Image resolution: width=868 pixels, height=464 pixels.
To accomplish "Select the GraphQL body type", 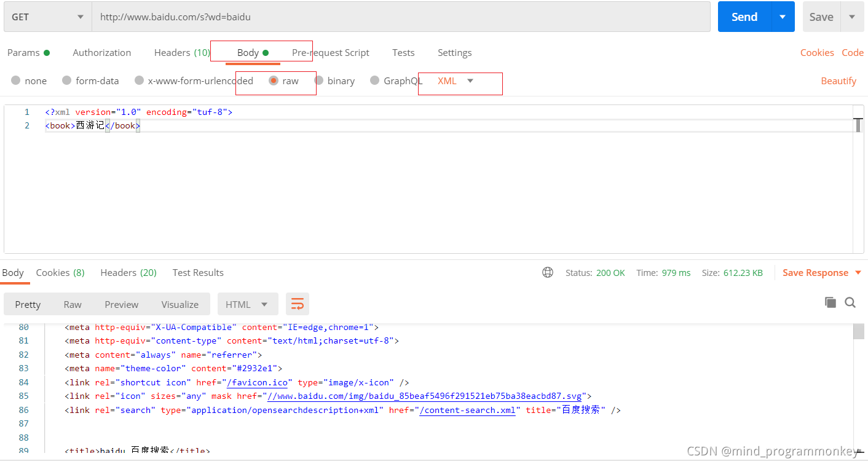I will (396, 81).
